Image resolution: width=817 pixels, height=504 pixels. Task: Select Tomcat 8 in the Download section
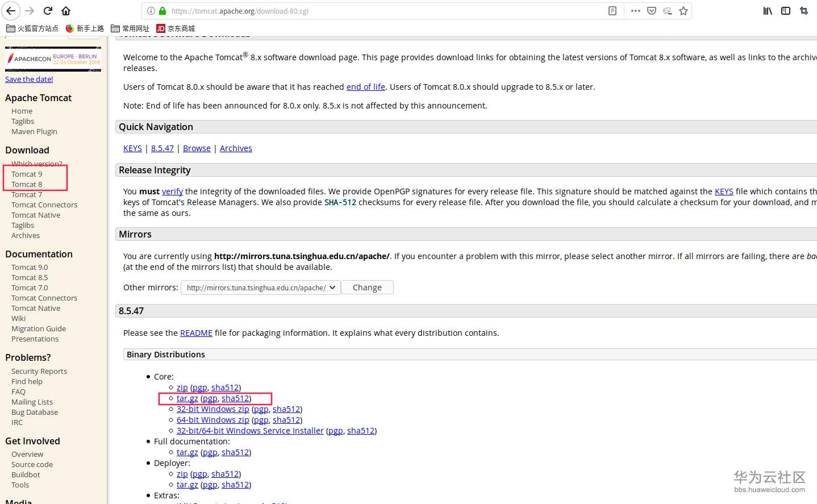pyautogui.click(x=27, y=185)
